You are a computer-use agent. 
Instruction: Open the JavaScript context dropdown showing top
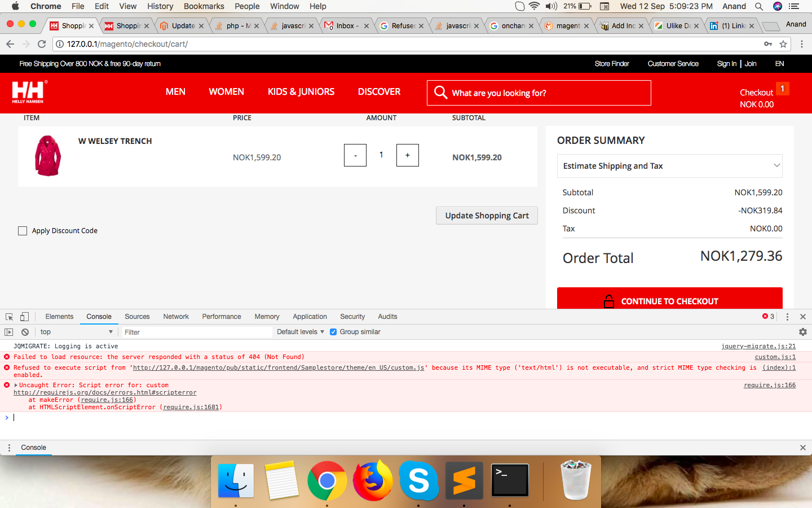tap(76, 332)
